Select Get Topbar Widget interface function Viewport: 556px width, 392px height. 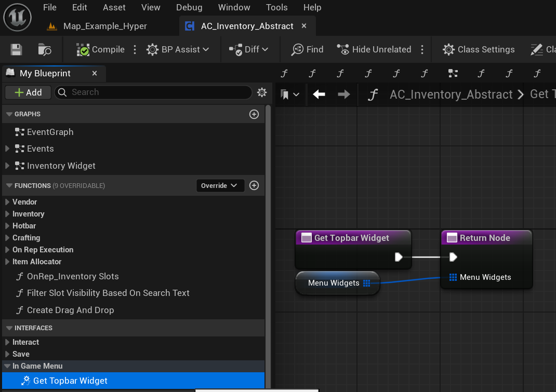pos(134,381)
